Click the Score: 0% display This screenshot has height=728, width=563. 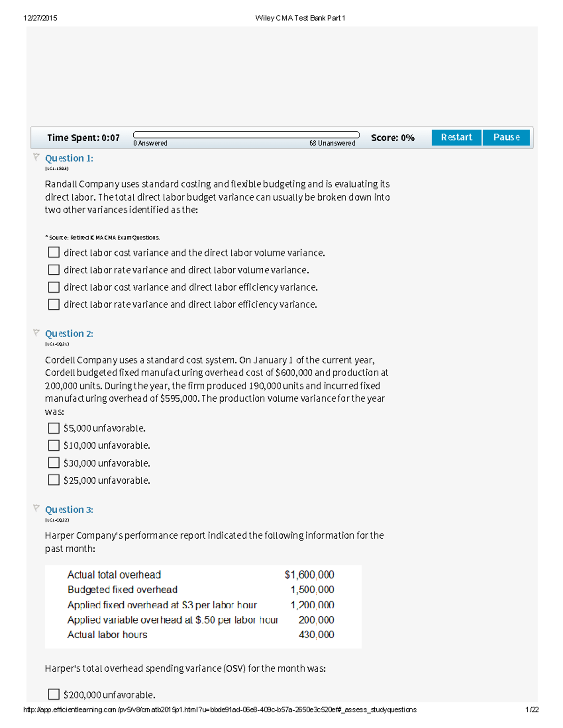click(x=393, y=137)
